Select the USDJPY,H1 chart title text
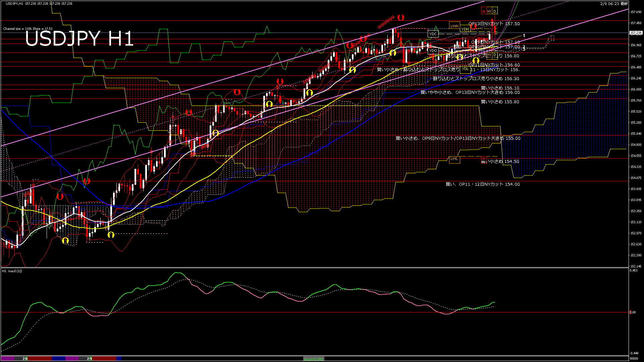The image size is (644, 362). (14, 4)
